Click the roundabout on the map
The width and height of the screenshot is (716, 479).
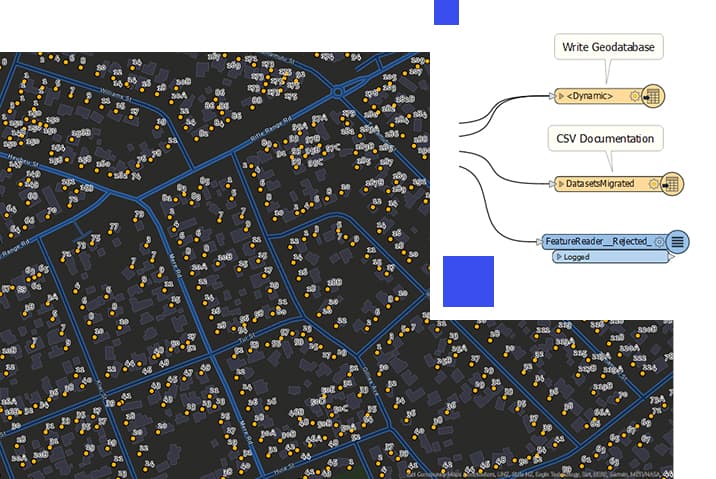(337, 92)
